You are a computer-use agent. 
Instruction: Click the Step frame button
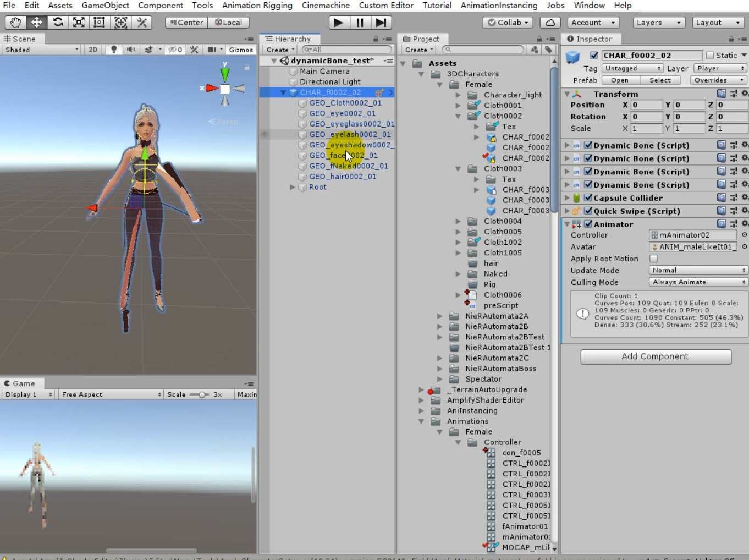381,22
